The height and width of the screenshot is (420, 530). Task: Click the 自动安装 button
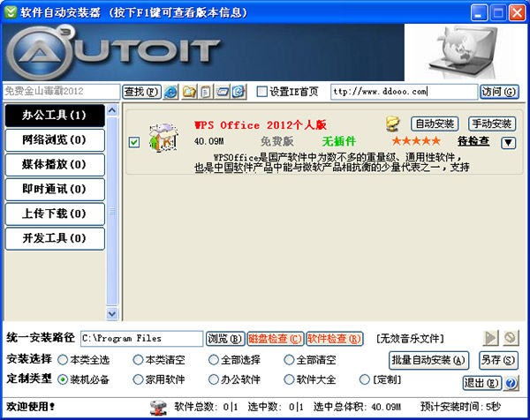click(435, 124)
